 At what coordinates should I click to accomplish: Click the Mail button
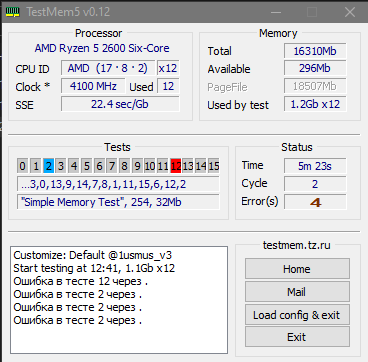297,292
